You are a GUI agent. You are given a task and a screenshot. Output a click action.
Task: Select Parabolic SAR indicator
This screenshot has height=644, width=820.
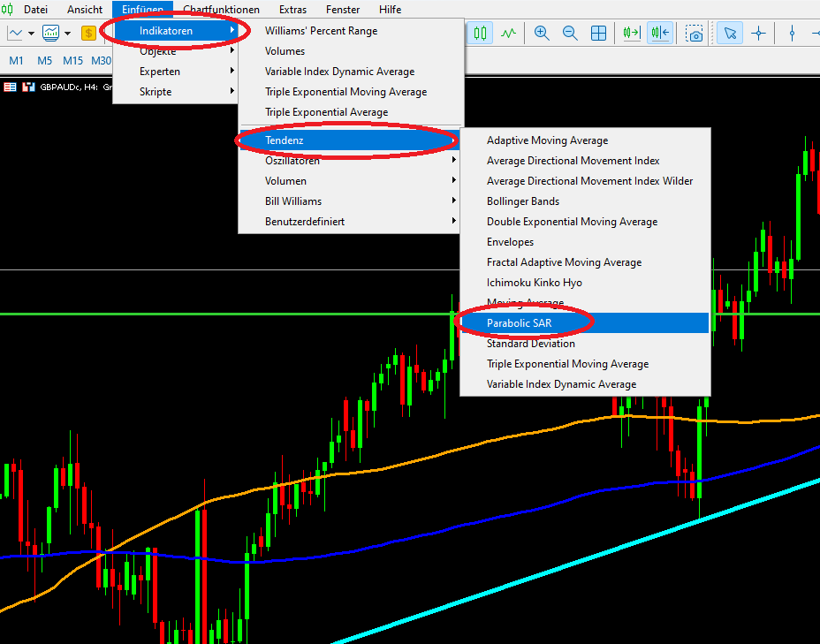(519, 323)
